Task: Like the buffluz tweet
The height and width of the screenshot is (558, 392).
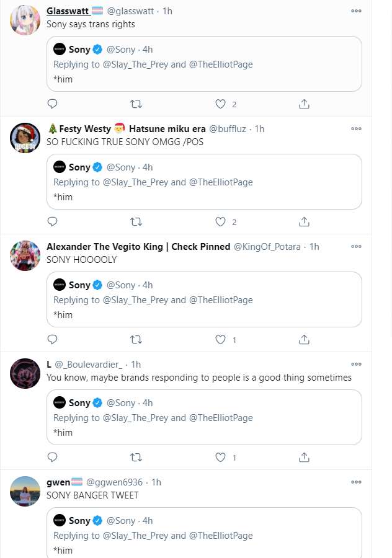Action: [220, 222]
